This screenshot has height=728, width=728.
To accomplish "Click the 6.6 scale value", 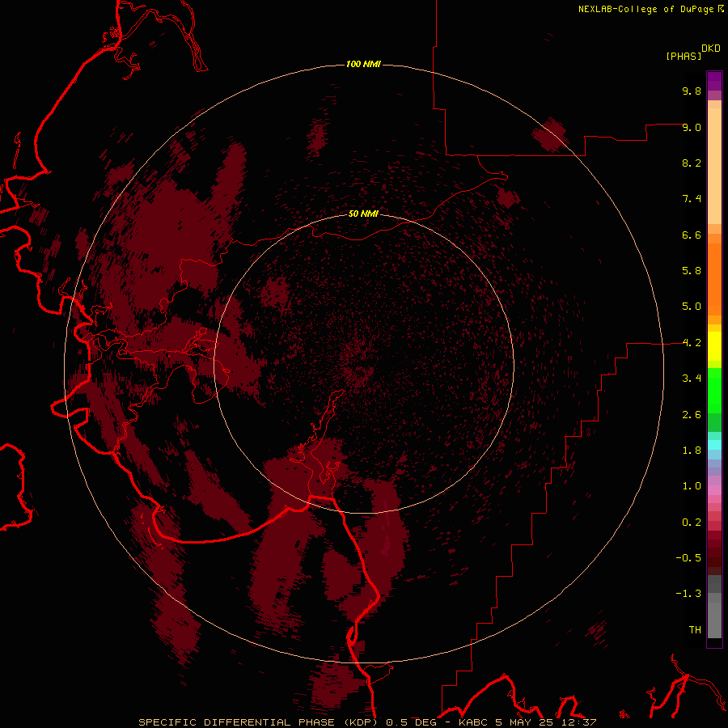I will pos(692,235).
